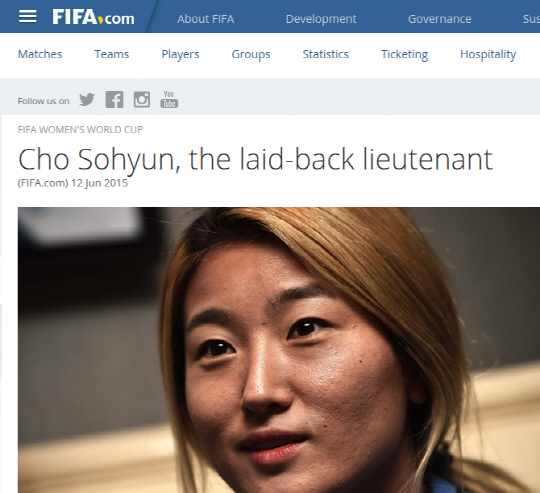Viewport: 540px width, 493px height.
Task: Go to the Ticketing tab
Action: [x=404, y=54]
